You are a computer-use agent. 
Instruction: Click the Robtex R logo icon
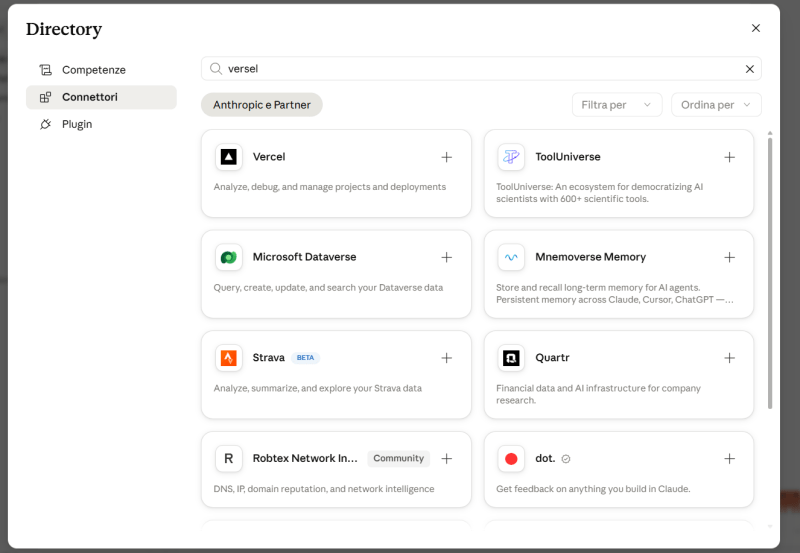point(229,458)
